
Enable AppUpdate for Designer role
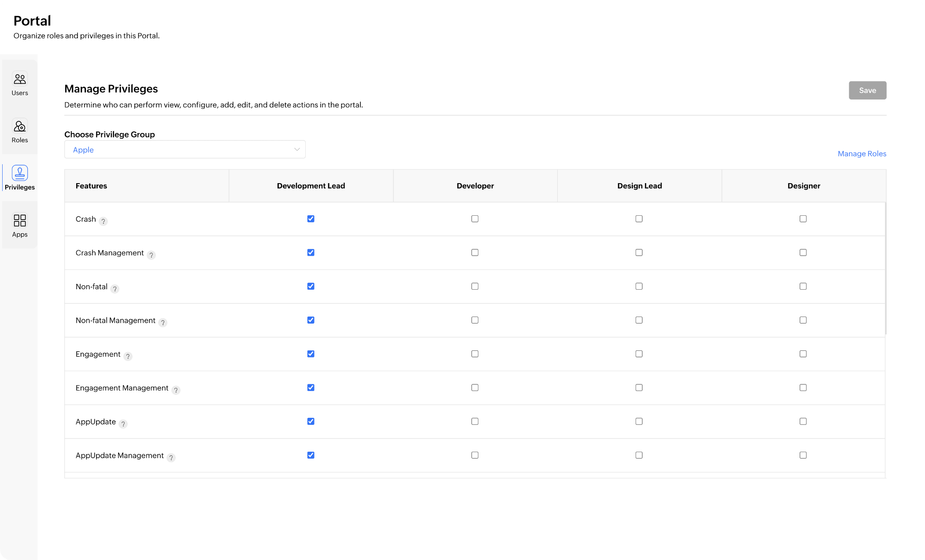[x=803, y=421]
